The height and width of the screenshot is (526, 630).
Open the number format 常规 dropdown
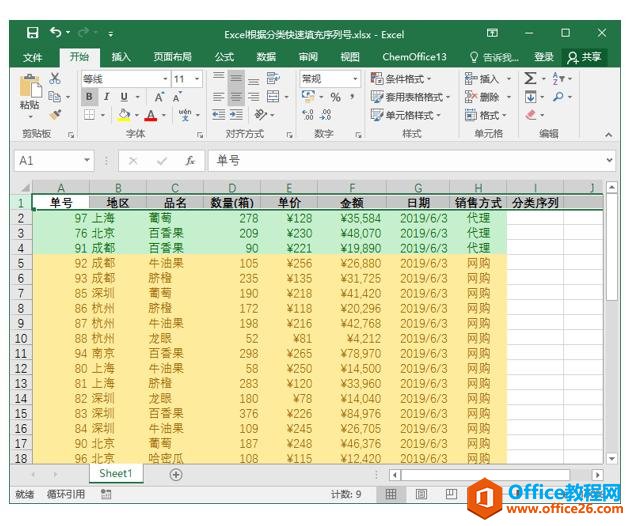click(x=355, y=79)
